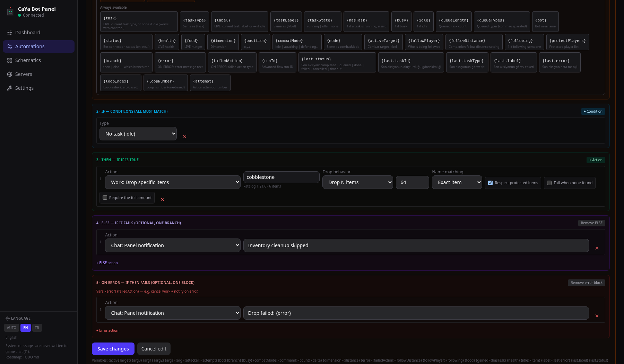The width and height of the screenshot is (624, 364).
Task: Click Save changes button
Action: pos(113,349)
